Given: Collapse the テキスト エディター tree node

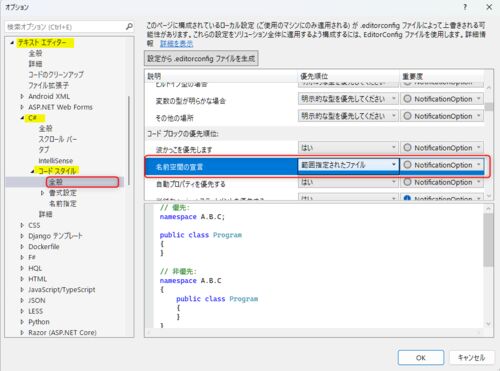Looking at the screenshot, I should (12, 43).
